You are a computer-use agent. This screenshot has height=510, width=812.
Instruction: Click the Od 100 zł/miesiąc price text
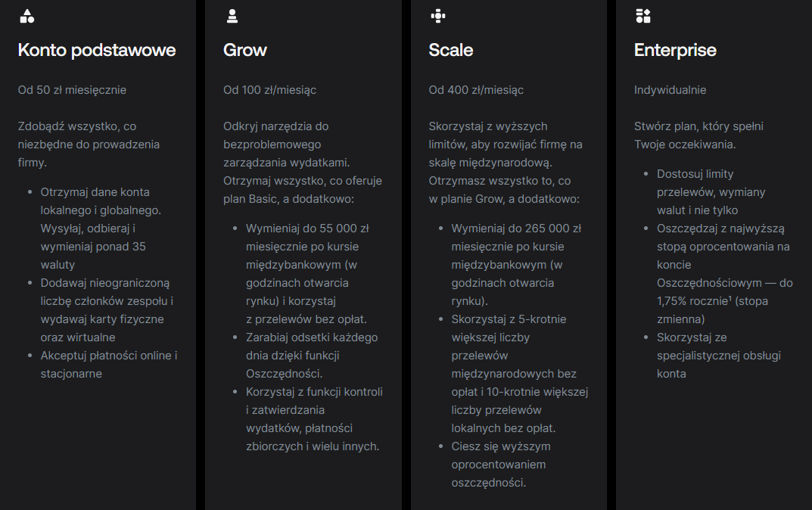tap(270, 90)
